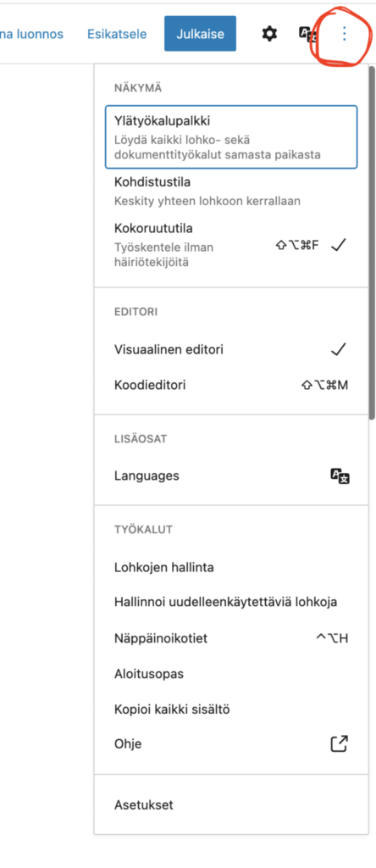This screenshot has width=376, height=868.
Task: Open Aloitusopas welcome guide
Action: pyautogui.click(x=231, y=674)
